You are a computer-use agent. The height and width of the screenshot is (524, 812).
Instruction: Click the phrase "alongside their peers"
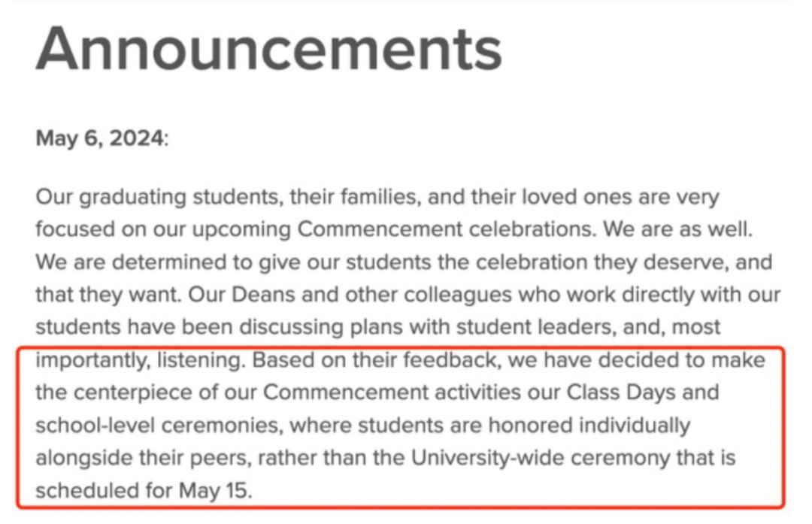point(144,459)
